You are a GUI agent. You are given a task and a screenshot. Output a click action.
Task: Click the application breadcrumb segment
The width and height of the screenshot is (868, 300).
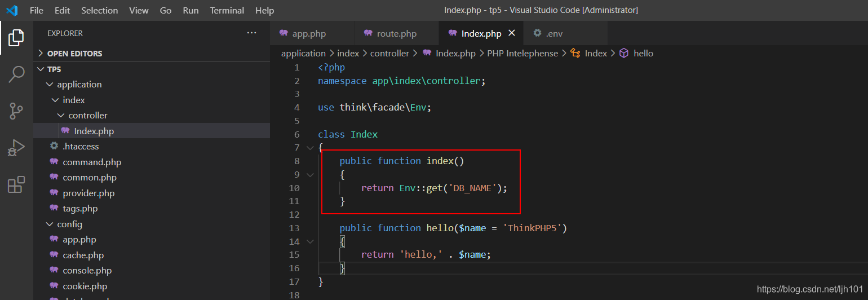coord(303,53)
